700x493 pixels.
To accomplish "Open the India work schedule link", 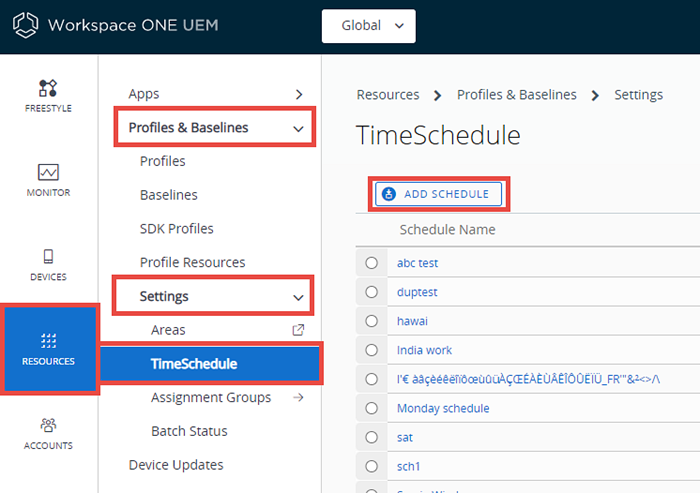I will pyautogui.click(x=424, y=350).
